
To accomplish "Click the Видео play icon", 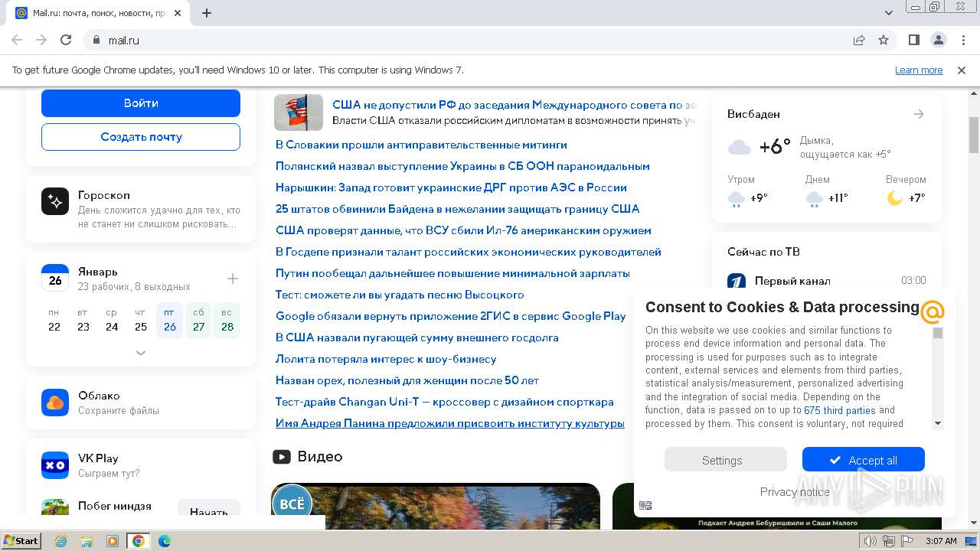I will click(x=282, y=457).
